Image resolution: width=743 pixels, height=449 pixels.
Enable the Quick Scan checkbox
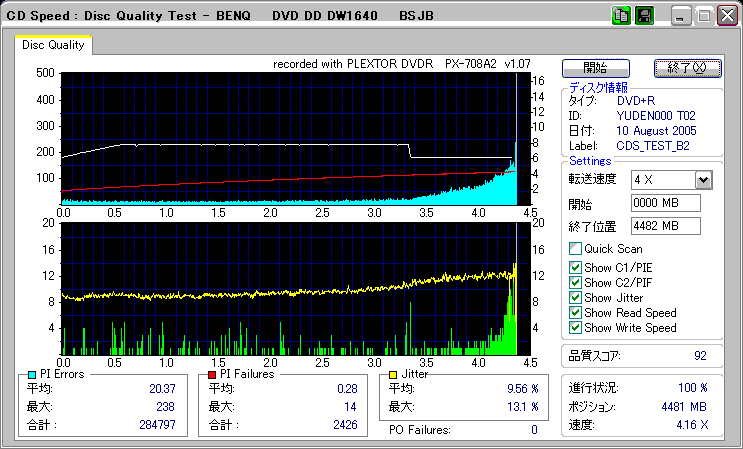(x=575, y=249)
